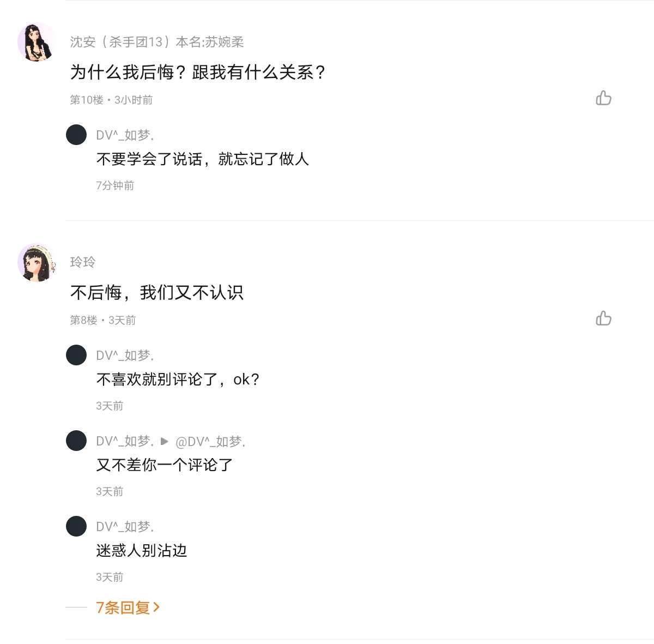Open the username 玲玲

click(x=83, y=262)
